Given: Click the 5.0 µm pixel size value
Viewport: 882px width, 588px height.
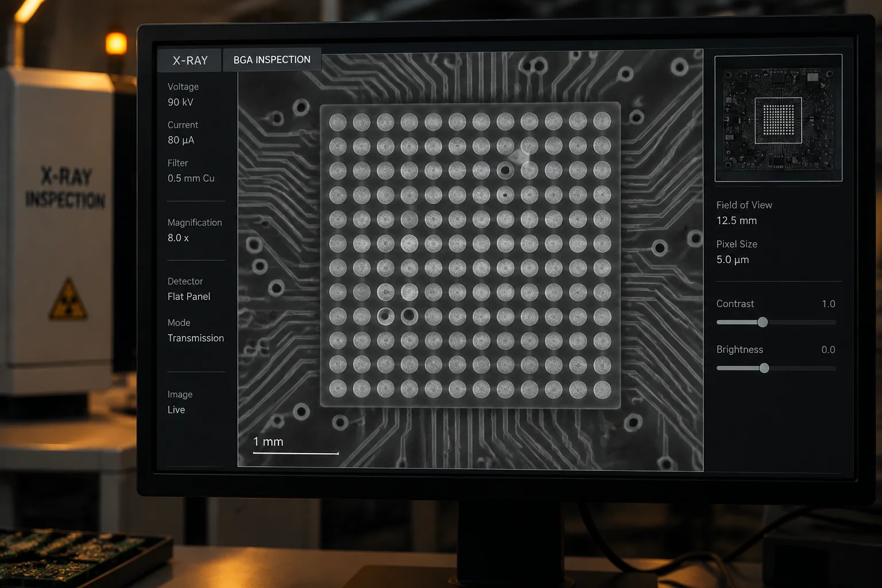Looking at the screenshot, I should tap(733, 260).
